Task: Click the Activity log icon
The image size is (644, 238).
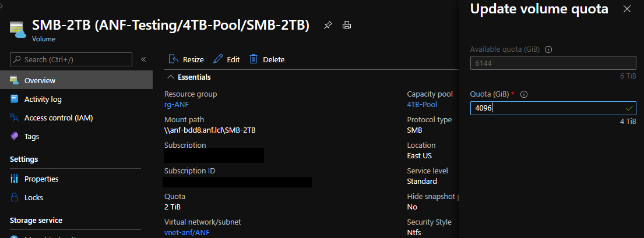Action: 15,99
